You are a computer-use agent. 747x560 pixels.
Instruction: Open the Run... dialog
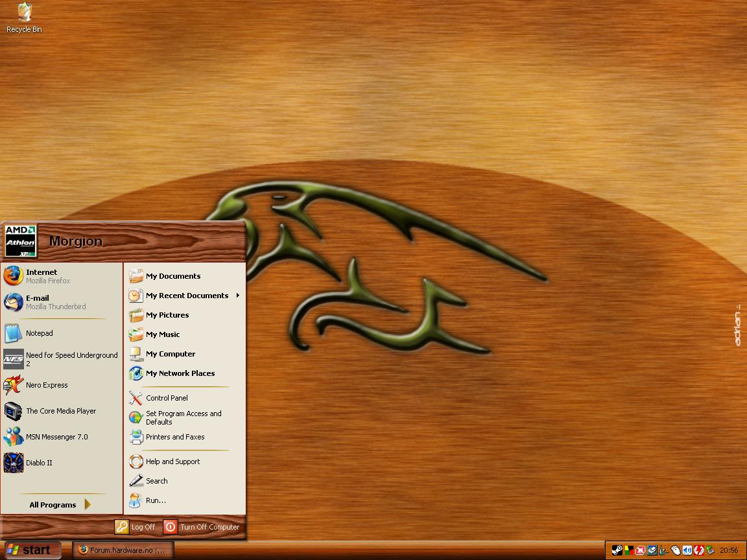185,500
